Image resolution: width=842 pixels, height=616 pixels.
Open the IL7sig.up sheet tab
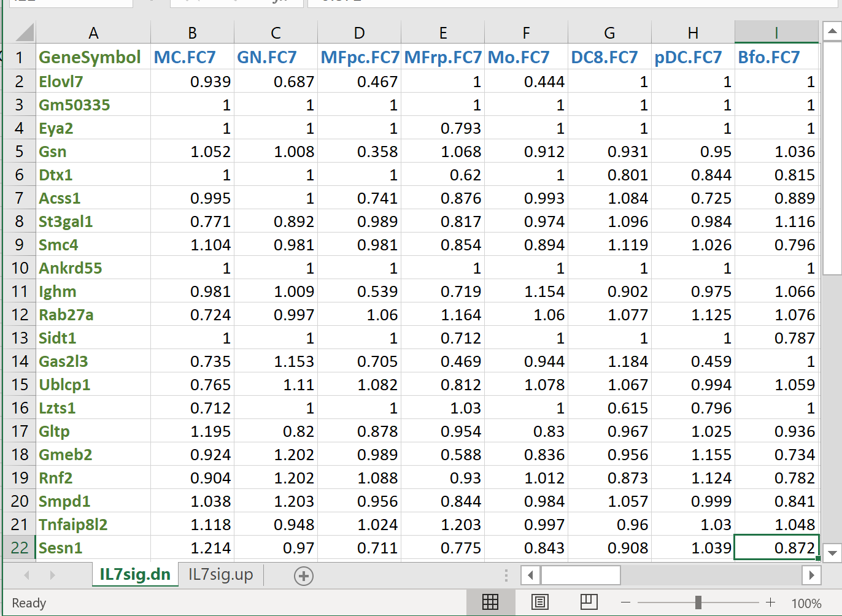tap(220, 575)
